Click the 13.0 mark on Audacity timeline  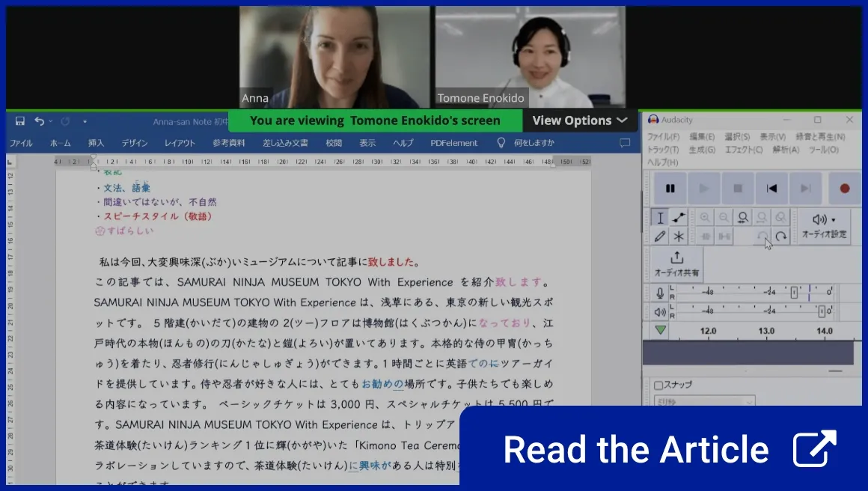coord(766,331)
